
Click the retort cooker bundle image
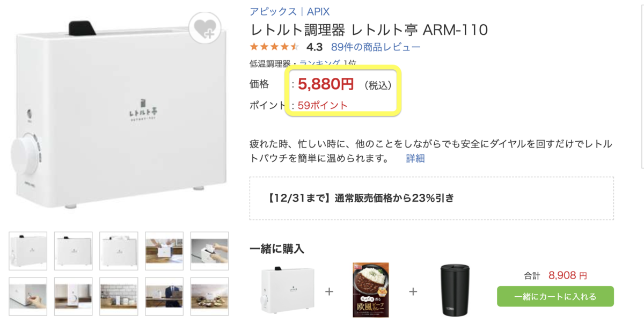(x=288, y=290)
